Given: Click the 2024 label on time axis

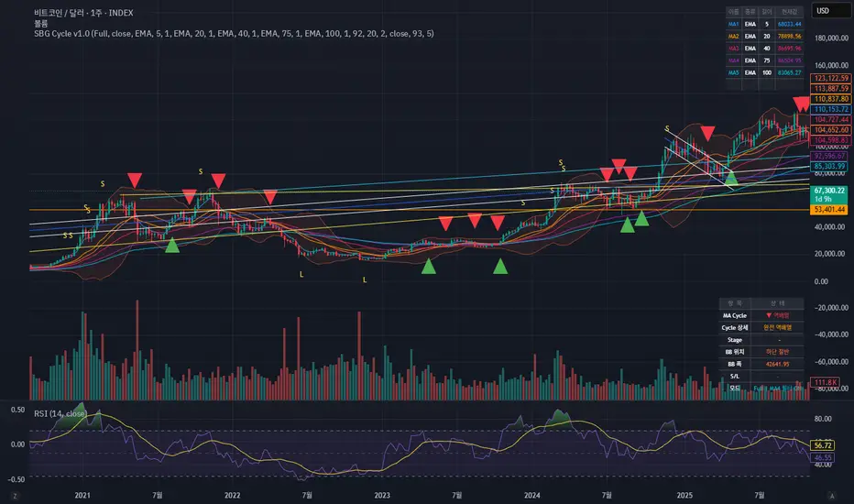Looking at the screenshot, I should [531, 495].
